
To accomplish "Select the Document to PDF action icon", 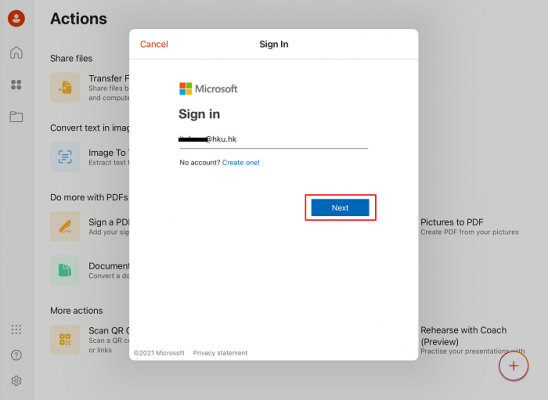I will 65,270.
